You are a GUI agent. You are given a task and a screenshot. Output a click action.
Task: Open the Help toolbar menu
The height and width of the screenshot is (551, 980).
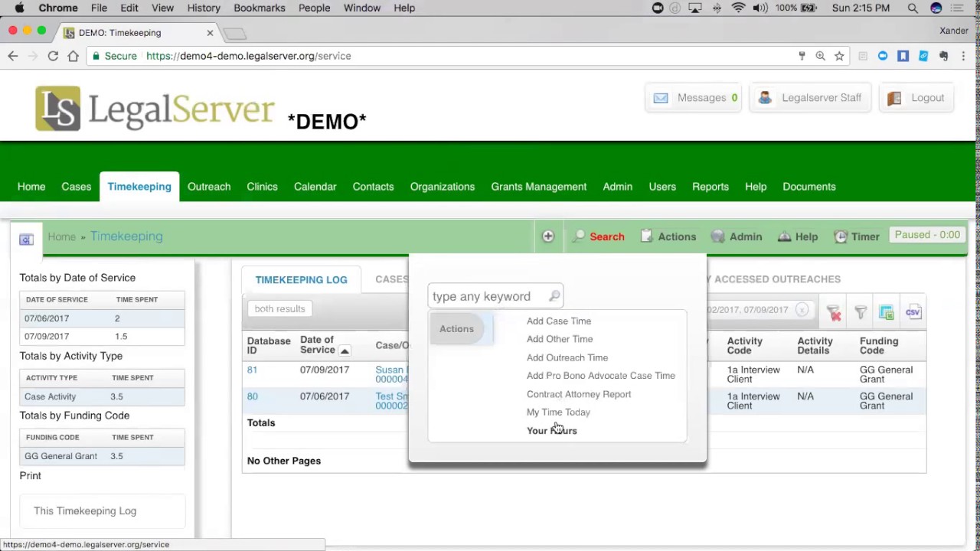(x=798, y=237)
